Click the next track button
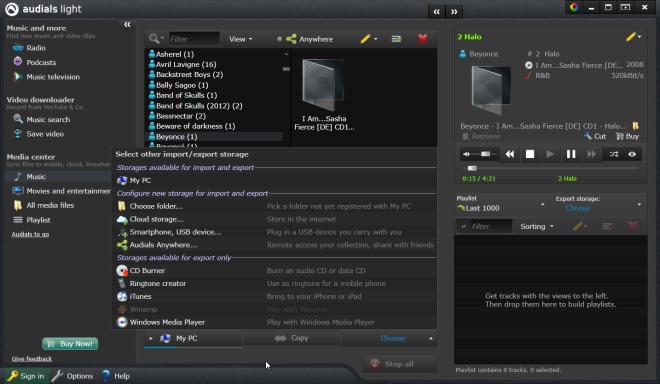660x384 pixels. [x=591, y=154]
